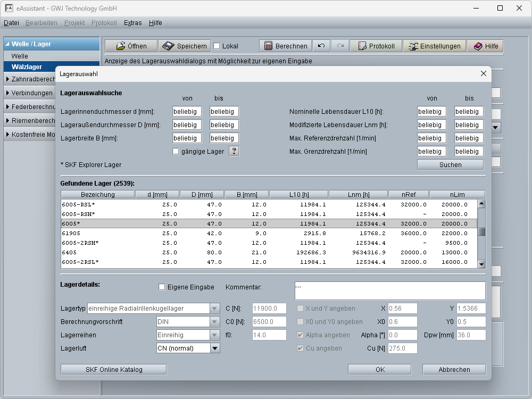This screenshot has height=399, width=532.
Task: Click the undo arrow icon
Action: point(321,46)
